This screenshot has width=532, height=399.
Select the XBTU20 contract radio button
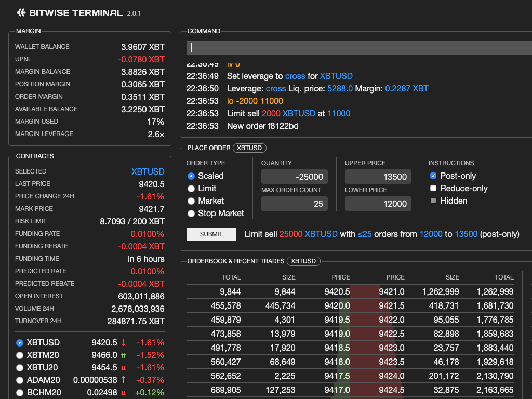pos(20,368)
